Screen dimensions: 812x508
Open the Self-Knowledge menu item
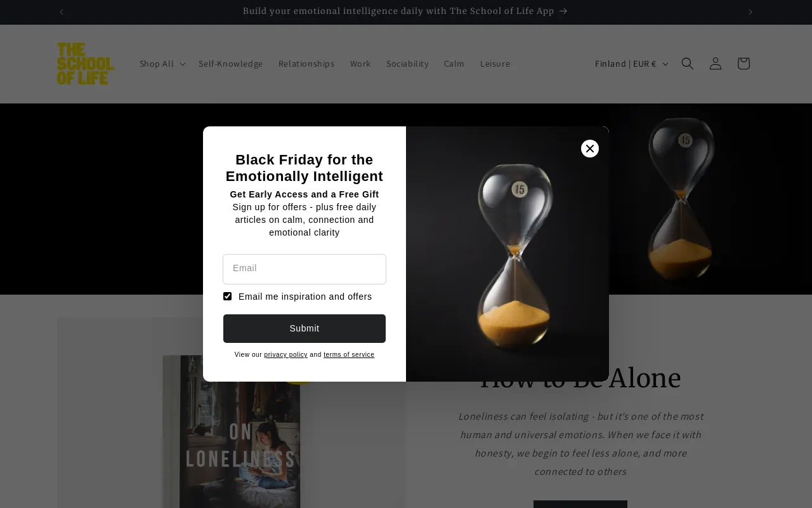tap(230, 63)
